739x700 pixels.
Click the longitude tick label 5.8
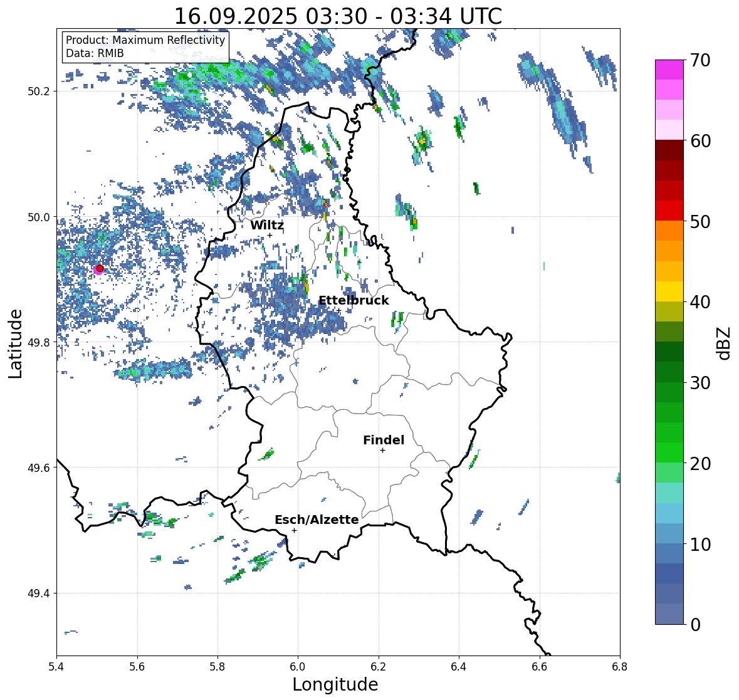click(218, 667)
